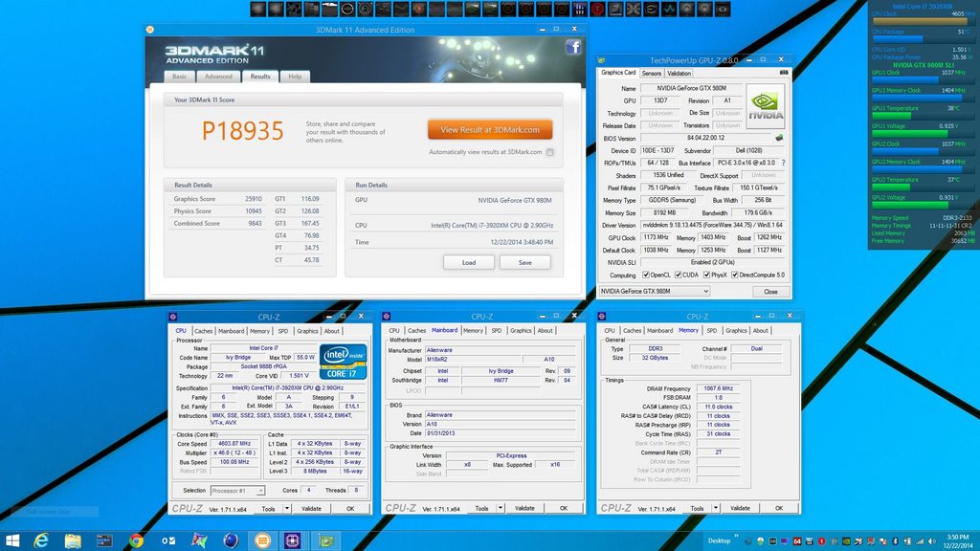Click View Result at 3DMark.com button
The height and width of the screenshot is (551, 980).
[490, 130]
